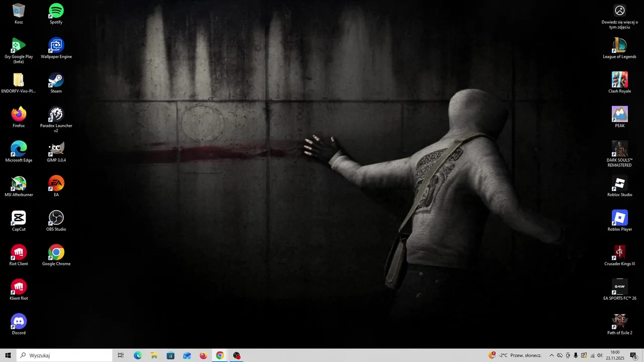This screenshot has height=362, width=644.
Task: Select the Steam desktop shortcut
Action: point(56,83)
